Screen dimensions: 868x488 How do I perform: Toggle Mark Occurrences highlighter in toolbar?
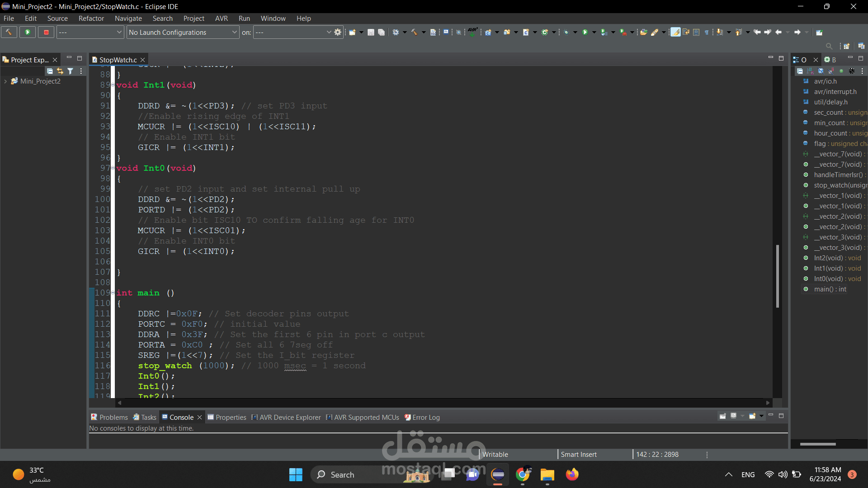tap(675, 32)
